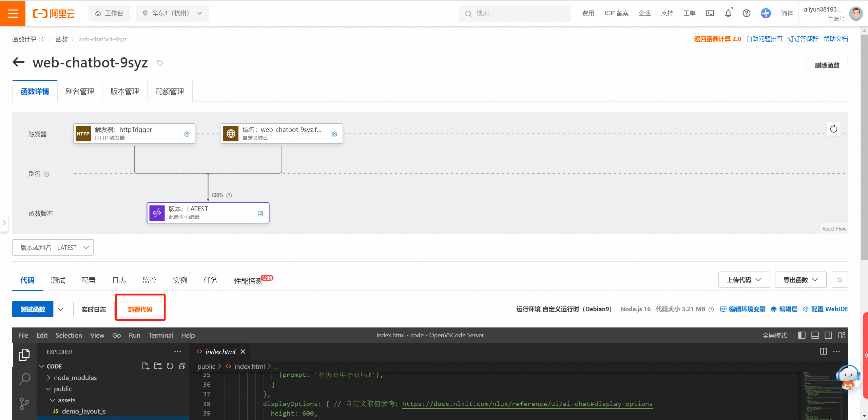The width and height of the screenshot is (868, 420).
Task: Open Source Control view in editor sidebar
Action: coord(24,403)
